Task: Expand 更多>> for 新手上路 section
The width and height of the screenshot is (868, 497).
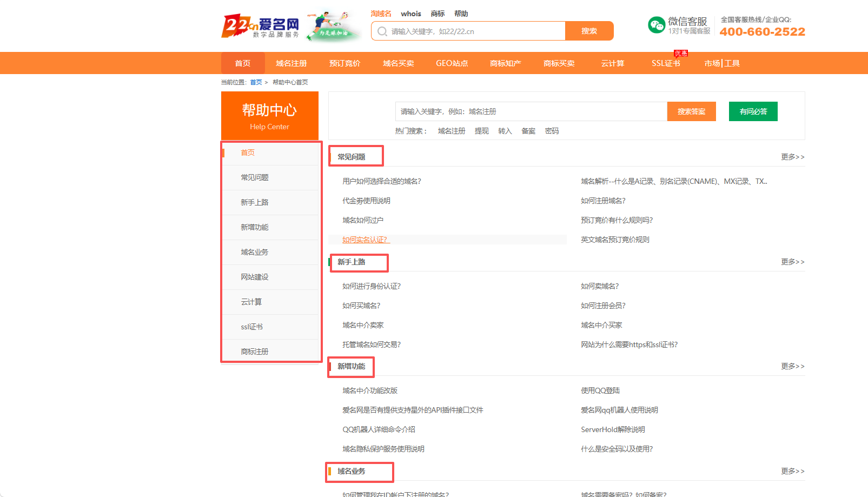Action: click(792, 262)
